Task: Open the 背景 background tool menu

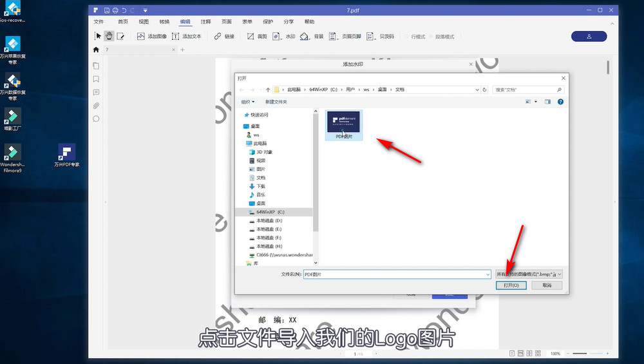Action: 312,36
